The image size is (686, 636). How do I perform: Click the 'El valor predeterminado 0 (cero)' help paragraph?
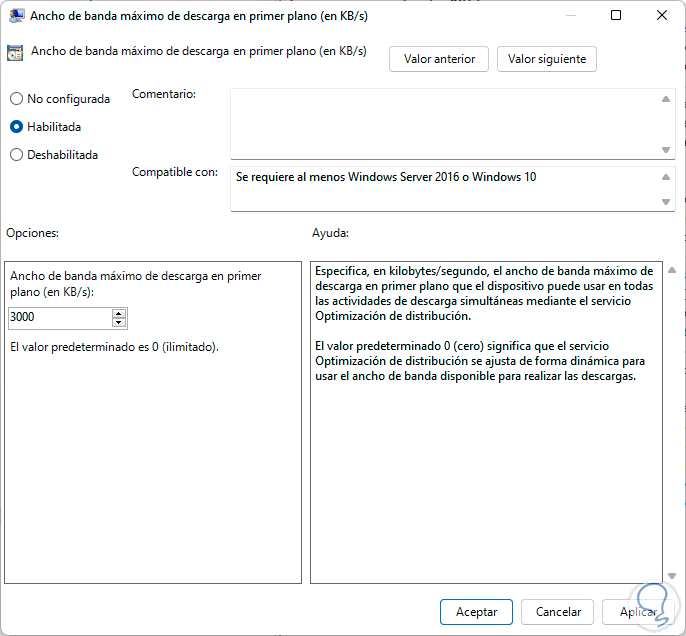pyautogui.click(x=480, y=361)
